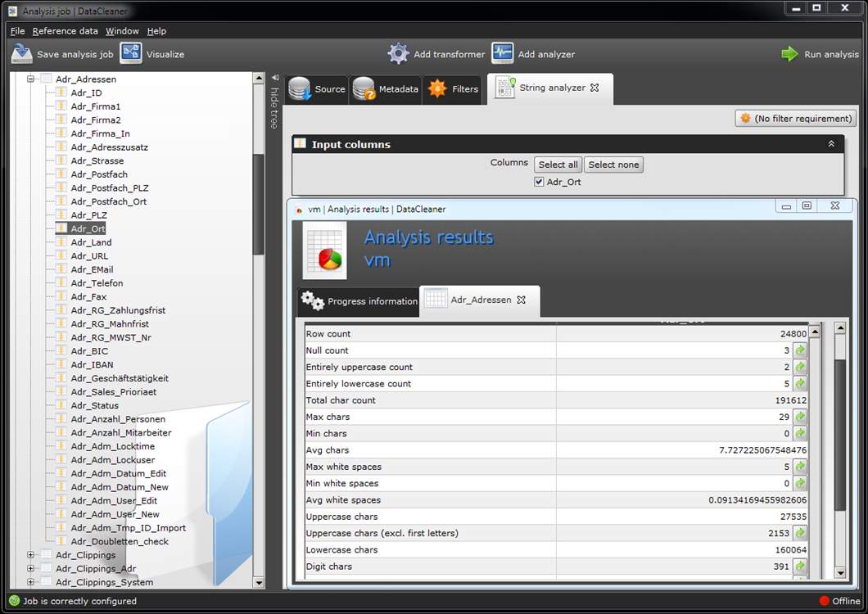
Task: Click detail arrow for Uppercase chars excl. first letters
Action: point(800,533)
